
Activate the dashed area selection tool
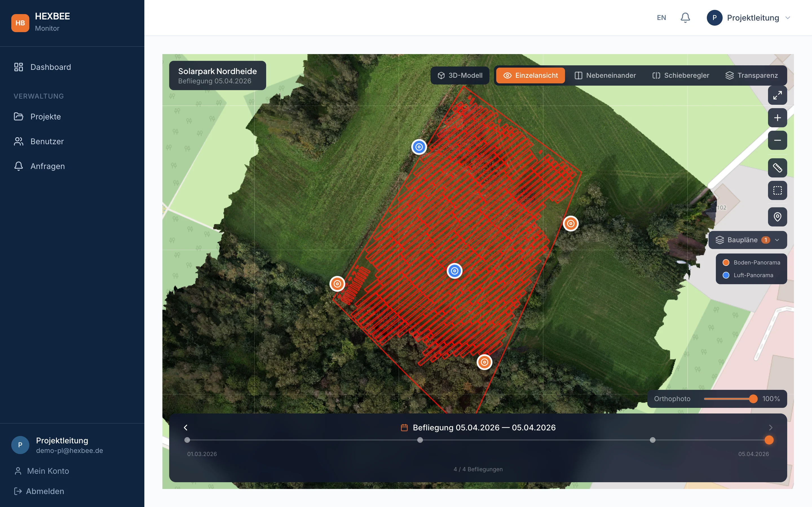pos(777,190)
